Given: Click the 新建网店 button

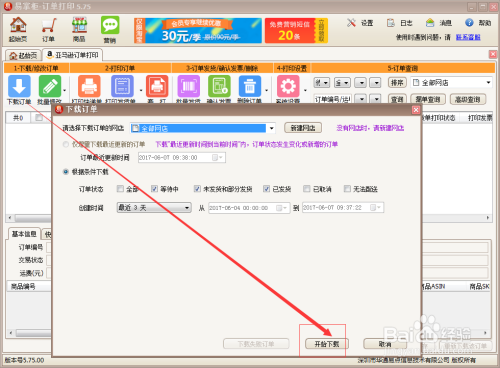Looking at the screenshot, I should pos(303,128).
